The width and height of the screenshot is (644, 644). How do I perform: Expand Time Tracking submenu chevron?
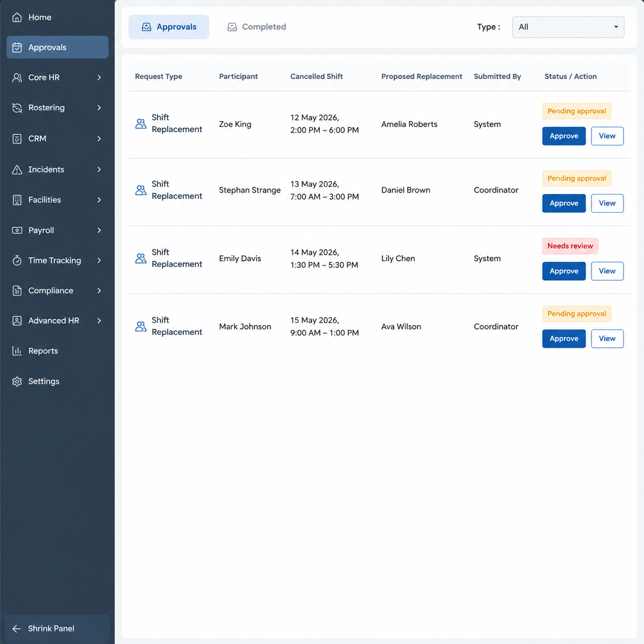99,260
